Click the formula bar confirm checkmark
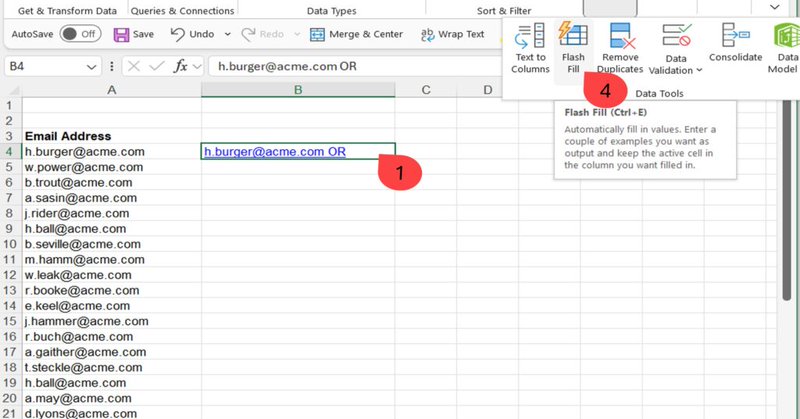This screenshot has height=419, width=800. click(x=157, y=66)
